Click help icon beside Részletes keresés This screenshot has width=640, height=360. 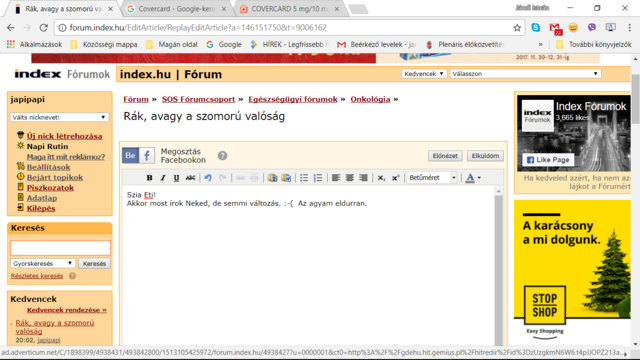pos(72,276)
